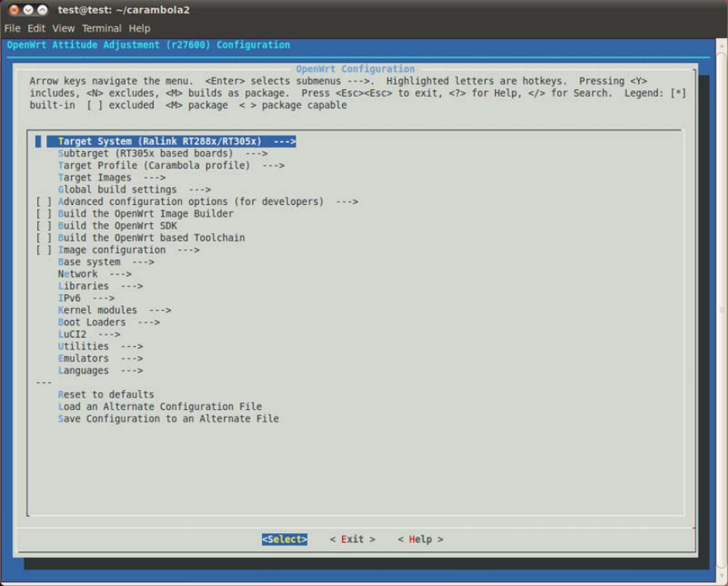Open Kernel modules submenu
The image size is (728, 586).
tap(114, 311)
